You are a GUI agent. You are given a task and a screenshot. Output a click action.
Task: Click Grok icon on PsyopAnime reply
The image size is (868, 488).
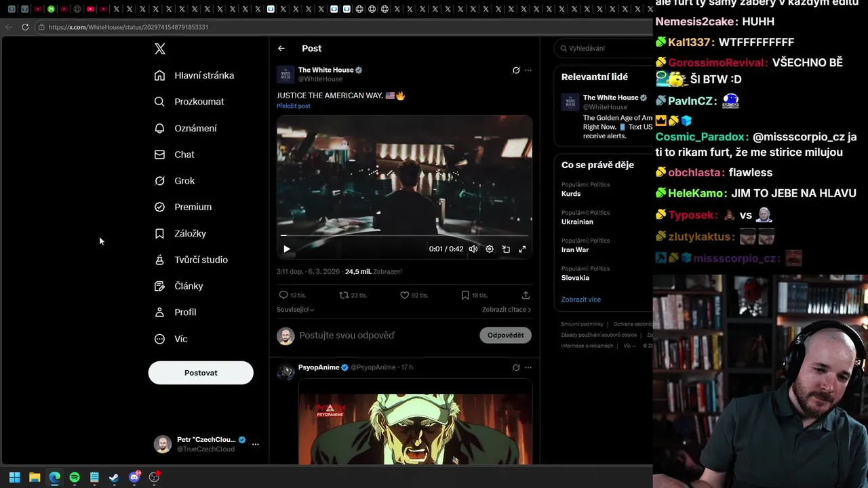[x=516, y=367]
